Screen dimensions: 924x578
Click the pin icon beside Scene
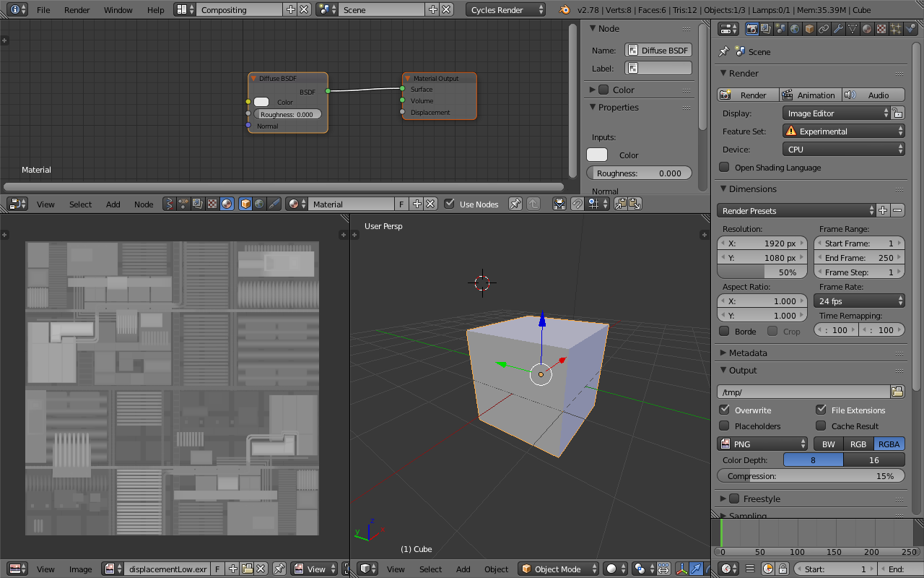(724, 51)
